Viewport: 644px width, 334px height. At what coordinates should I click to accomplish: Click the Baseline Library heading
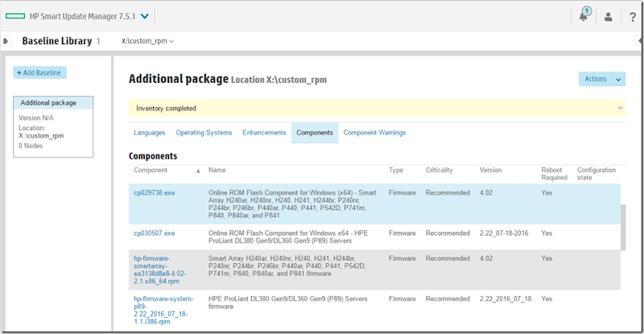(57, 41)
